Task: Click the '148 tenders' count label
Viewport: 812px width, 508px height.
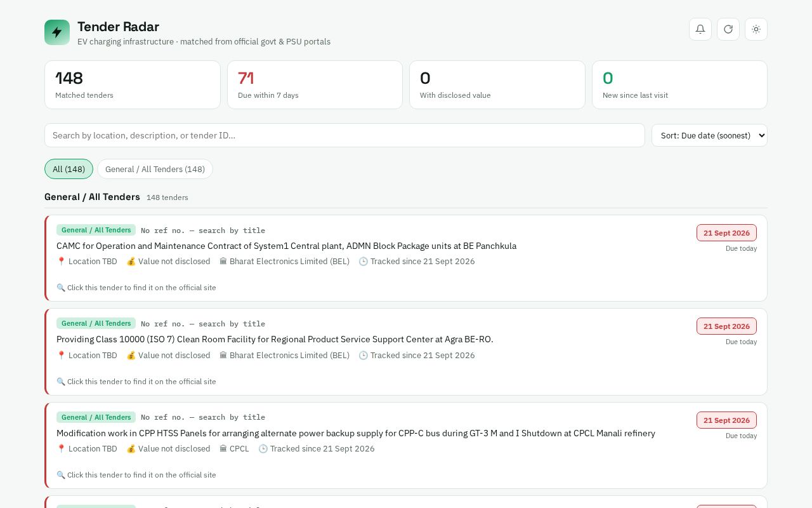Action: pos(167,197)
